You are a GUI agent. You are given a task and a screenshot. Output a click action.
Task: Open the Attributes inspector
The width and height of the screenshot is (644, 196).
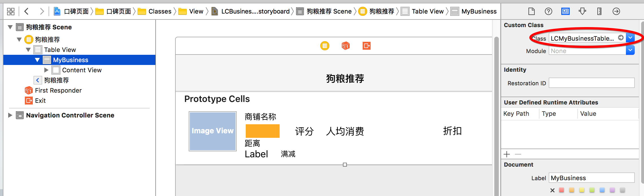(x=582, y=11)
